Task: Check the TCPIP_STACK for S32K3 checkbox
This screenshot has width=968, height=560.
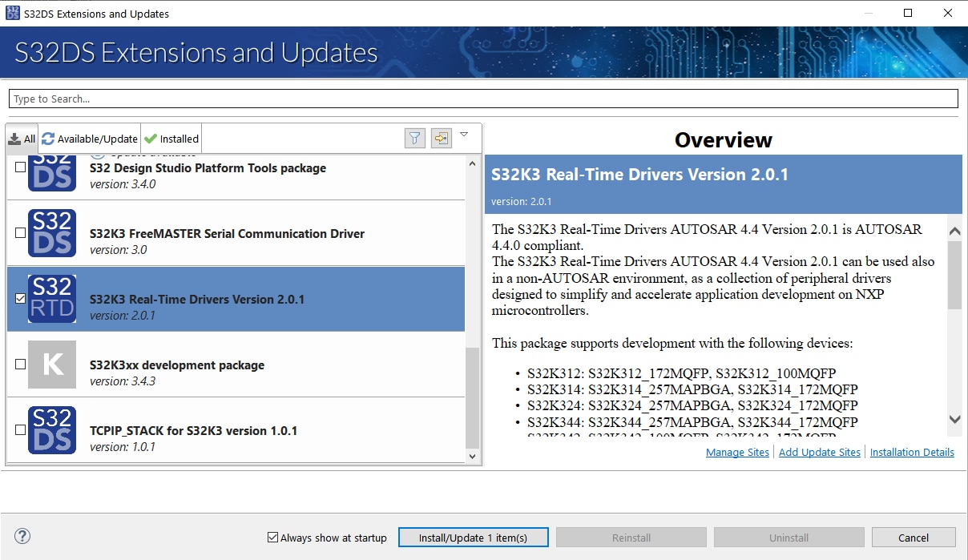Action: 20,430
